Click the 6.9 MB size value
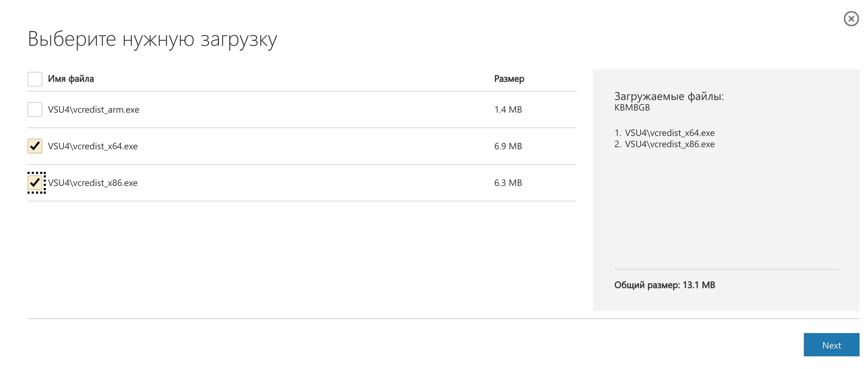Image resolution: width=868 pixels, height=369 pixels. coord(508,146)
